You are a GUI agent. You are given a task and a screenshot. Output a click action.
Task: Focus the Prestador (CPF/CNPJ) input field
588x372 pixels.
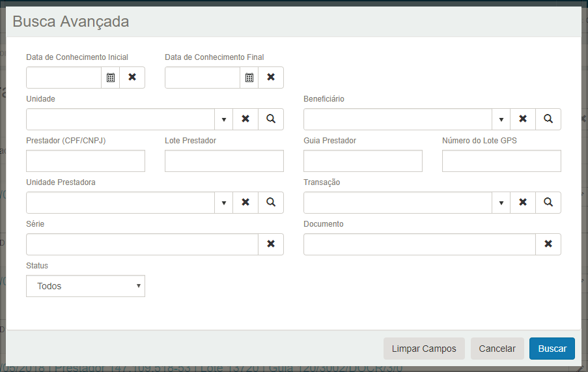click(x=85, y=161)
